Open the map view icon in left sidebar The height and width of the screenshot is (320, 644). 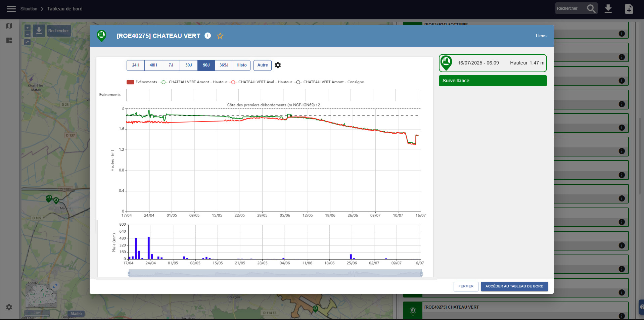pos(9,26)
